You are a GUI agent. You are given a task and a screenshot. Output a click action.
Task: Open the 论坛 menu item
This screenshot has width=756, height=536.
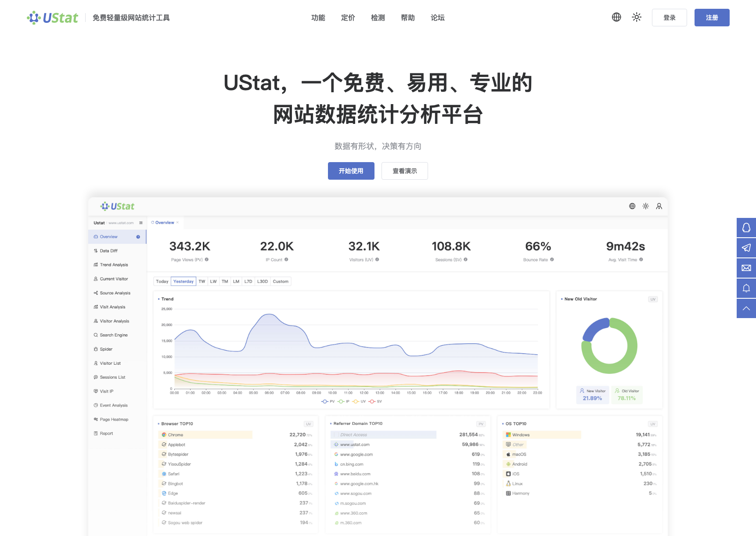coord(438,18)
